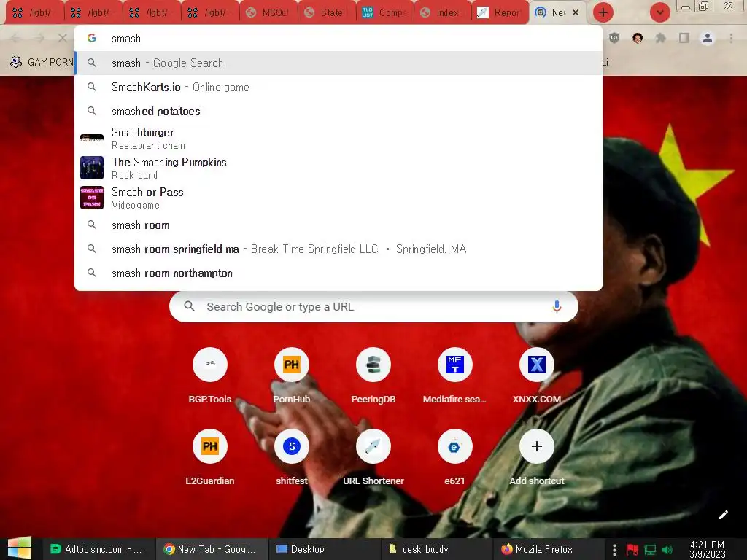747x560 pixels.
Task: Click the 'Search Google or type a URL' box
Action: point(373,307)
